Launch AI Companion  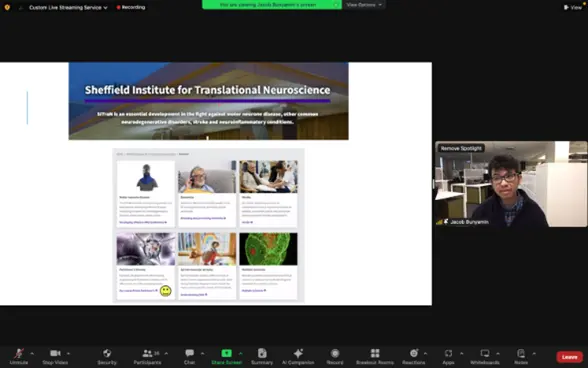pyautogui.click(x=298, y=356)
